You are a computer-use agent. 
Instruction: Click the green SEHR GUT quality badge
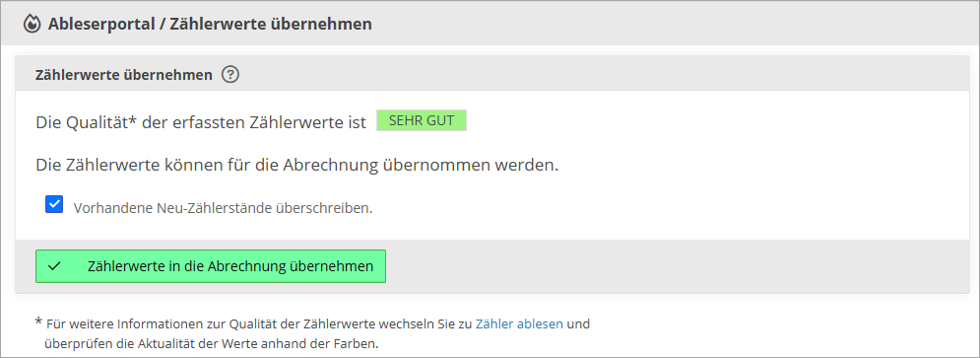422,120
